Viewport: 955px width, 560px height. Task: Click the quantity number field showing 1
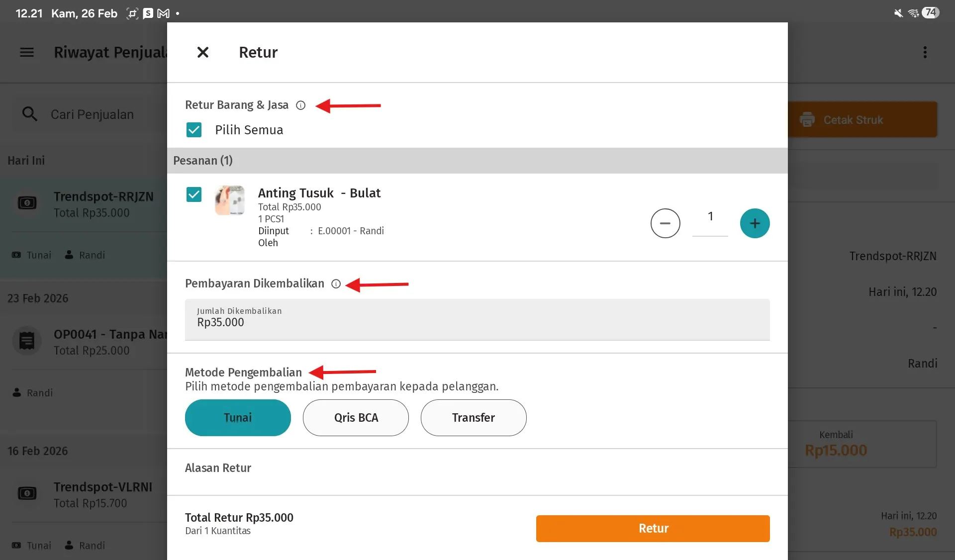tap(710, 219)
